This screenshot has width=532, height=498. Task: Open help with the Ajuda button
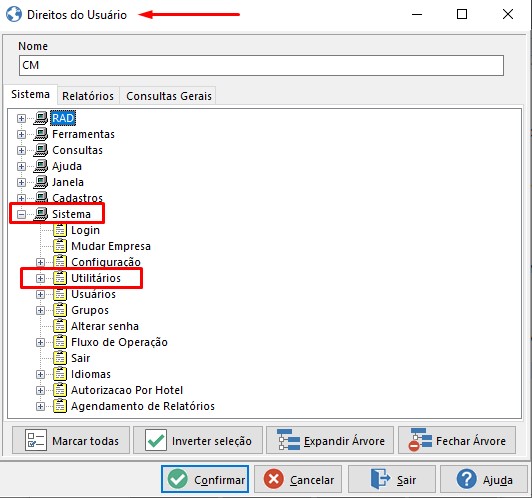(484, 479)
